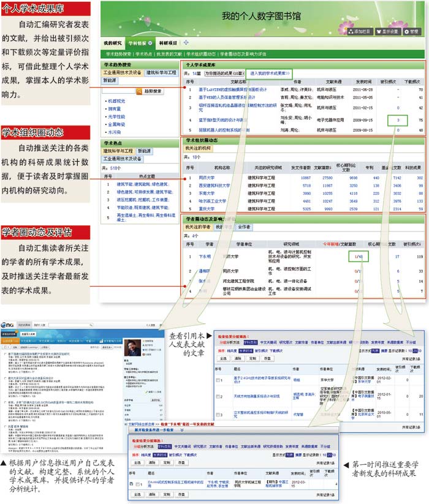Screen dimensions: 429x504
Task: Open article DA-HA伺式控制系统 link
Action: point(176,484)
